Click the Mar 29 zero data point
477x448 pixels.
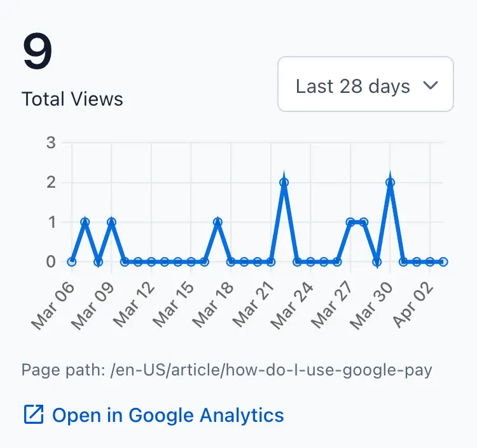(377, 262)
